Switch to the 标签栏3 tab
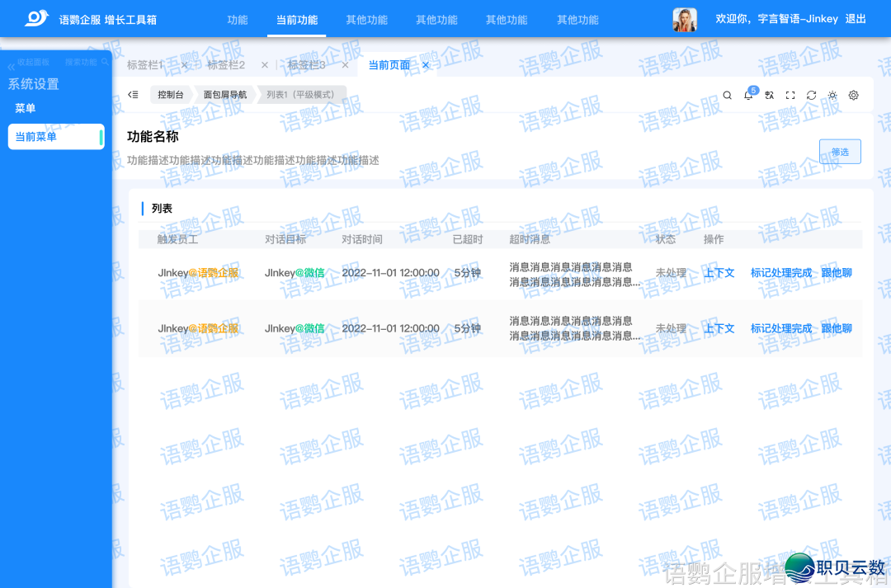This screenshot has height=588, width=891. (x=306, y=65)
